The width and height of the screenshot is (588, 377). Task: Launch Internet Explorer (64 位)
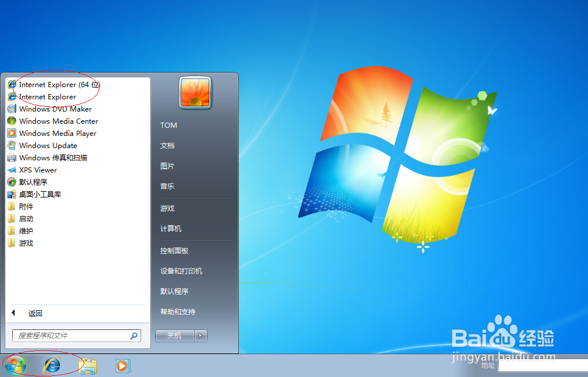[x=56, y=84]
